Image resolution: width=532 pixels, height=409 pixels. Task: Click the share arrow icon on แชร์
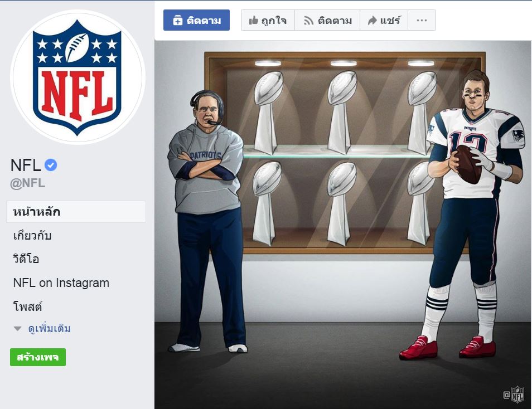pos(372,21)
